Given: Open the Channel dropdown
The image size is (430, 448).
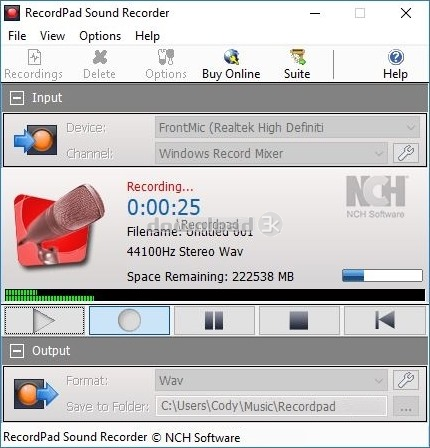Looking at the screenshot, I should [271, 153].
